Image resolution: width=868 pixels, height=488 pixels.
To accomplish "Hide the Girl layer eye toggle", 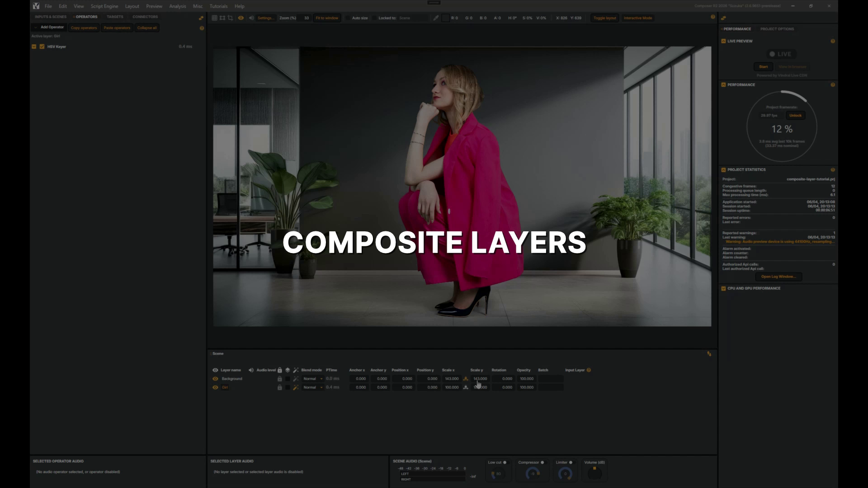I will click(x=215, y=387).
